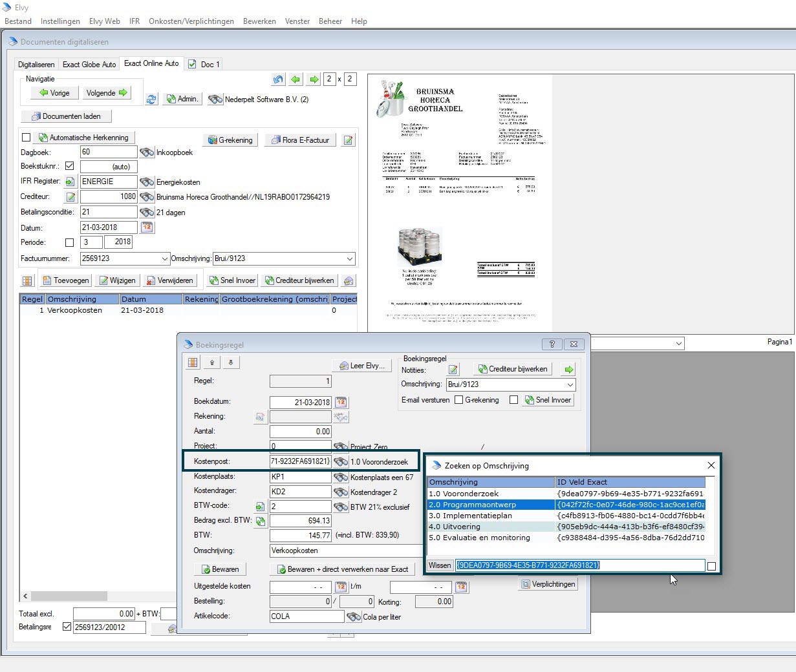Select the Exact Online Auto tab
The width and height of the screenshot is (796, 672).
point(151,63)
